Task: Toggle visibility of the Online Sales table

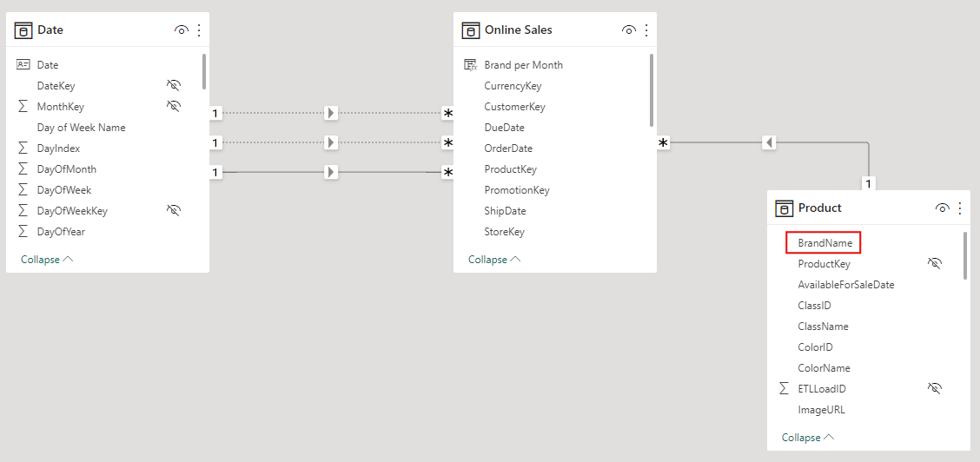Action: (629, 30)
